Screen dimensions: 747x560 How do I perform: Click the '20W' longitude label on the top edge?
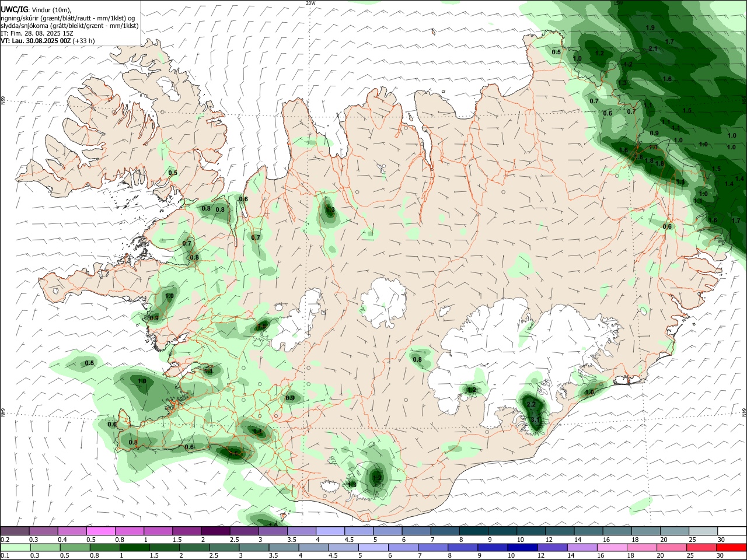(310, 3)
